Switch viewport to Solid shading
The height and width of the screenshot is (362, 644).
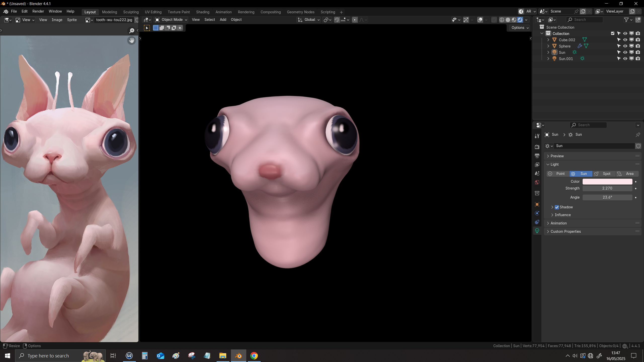(x=508, y=20)
